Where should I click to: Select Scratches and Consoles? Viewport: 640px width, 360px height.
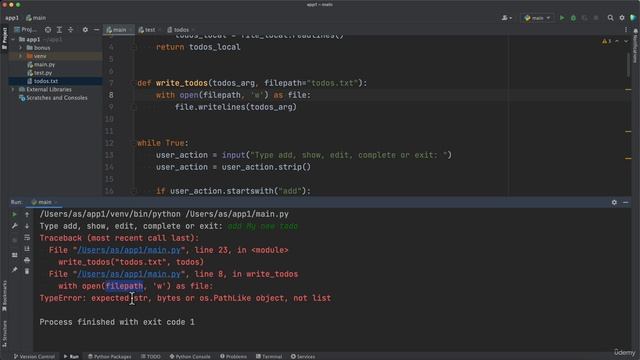pos(53,98)
